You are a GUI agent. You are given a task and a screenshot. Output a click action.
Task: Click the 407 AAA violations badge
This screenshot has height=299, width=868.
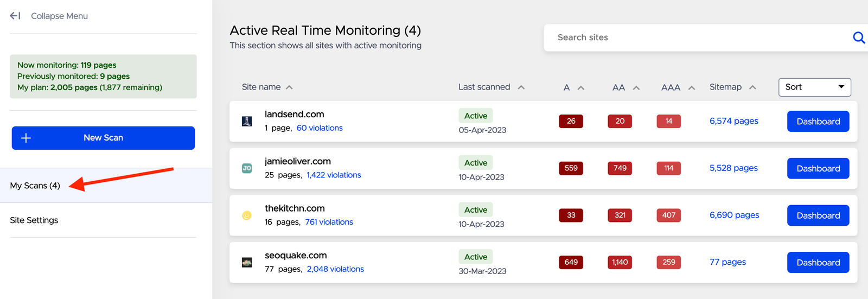coord(668,215)
